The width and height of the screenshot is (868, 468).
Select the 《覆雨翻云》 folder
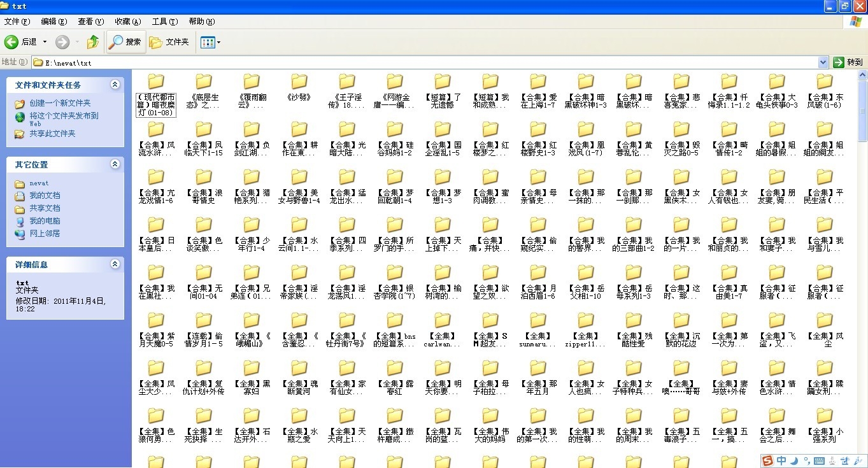(252, 90)
